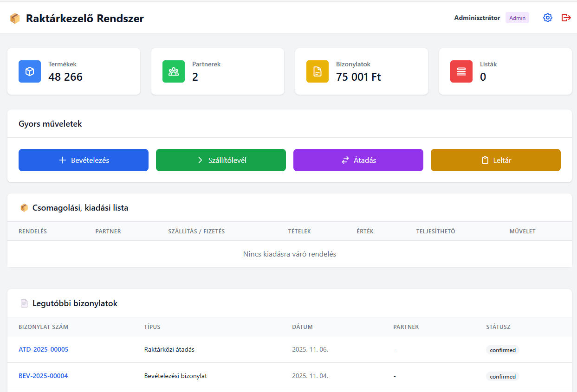The image size is (577, 392).
Task: Click the yellow Bizonylatok document icon
Action: [318, 71]
